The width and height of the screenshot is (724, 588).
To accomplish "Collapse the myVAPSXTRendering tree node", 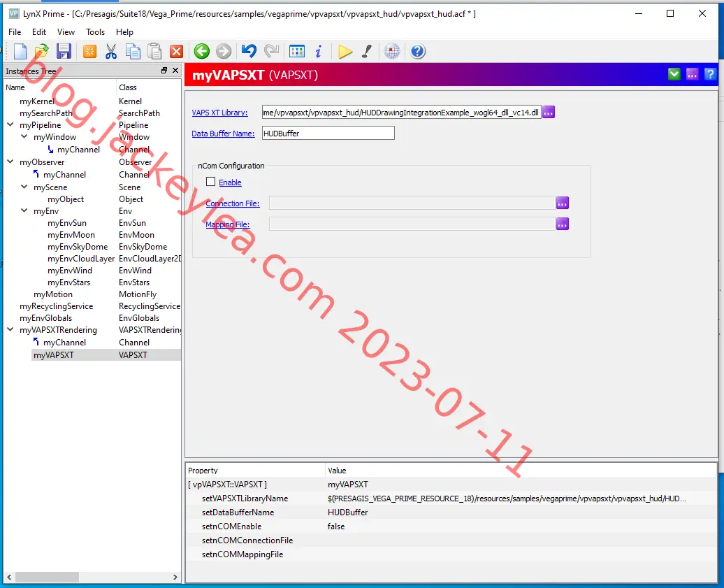I will pos(10,330).
